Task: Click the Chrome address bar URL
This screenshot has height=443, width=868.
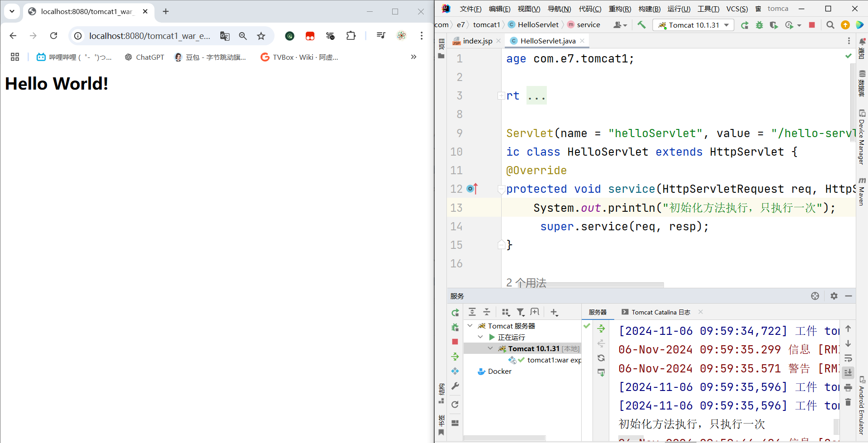Action: [x=150, y=36]
